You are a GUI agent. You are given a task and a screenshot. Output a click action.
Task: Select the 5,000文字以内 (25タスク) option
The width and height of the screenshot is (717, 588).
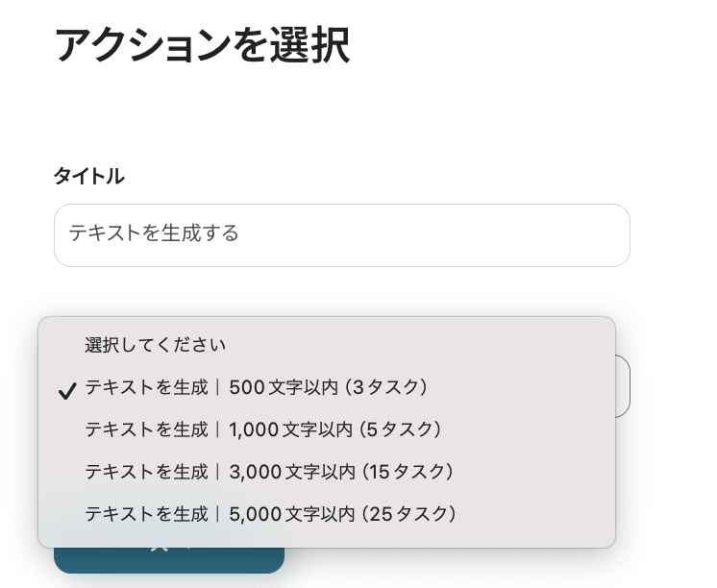tap(269, 514)
